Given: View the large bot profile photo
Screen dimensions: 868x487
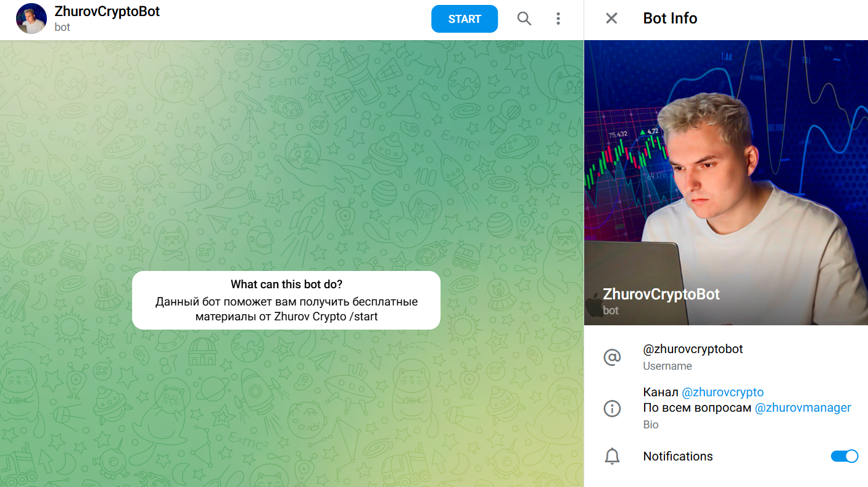Looking at the screenshot, I should (726, 183).
